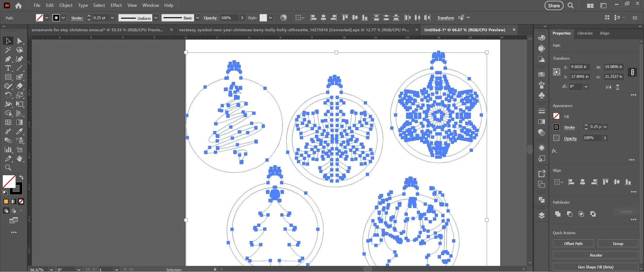
Task: Select the Eyedropper tool
Action: pyautogui.click(x=20, y=131)
